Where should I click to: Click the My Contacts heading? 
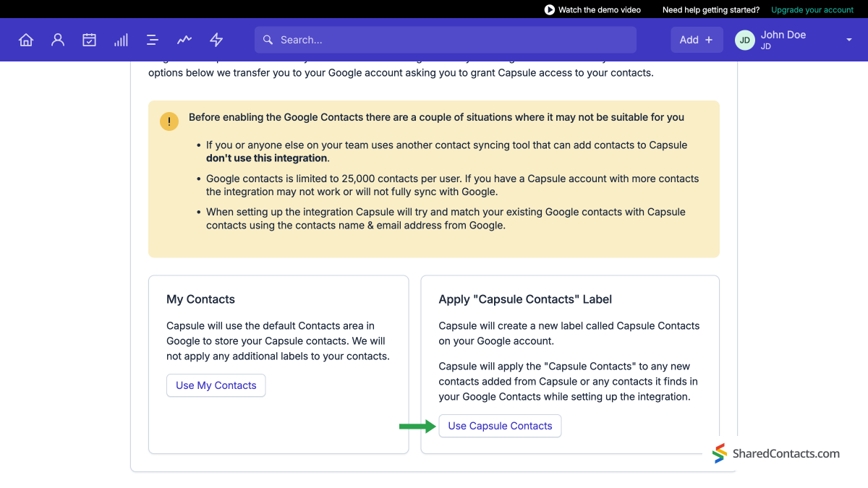[200, 299]
